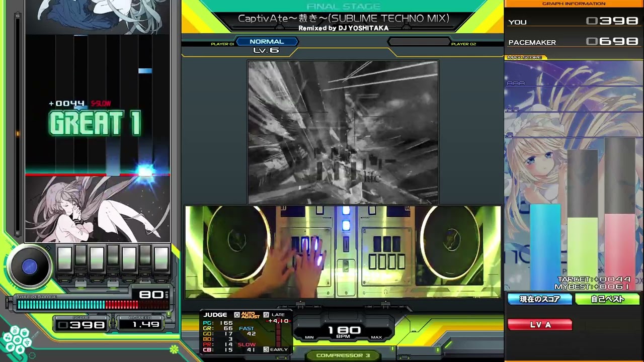Screen dimensions: 644x362
Task: Click the song title CaptivAte SUBLIME TECHNO MIX
Action: 343,19
